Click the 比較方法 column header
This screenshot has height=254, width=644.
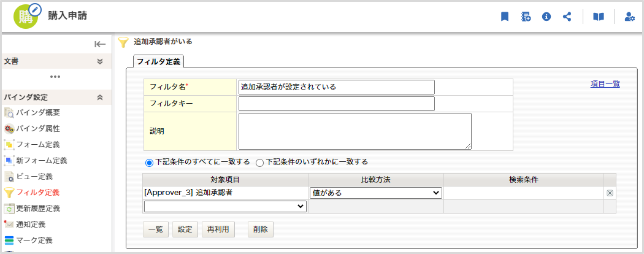(x=376, y=180)
